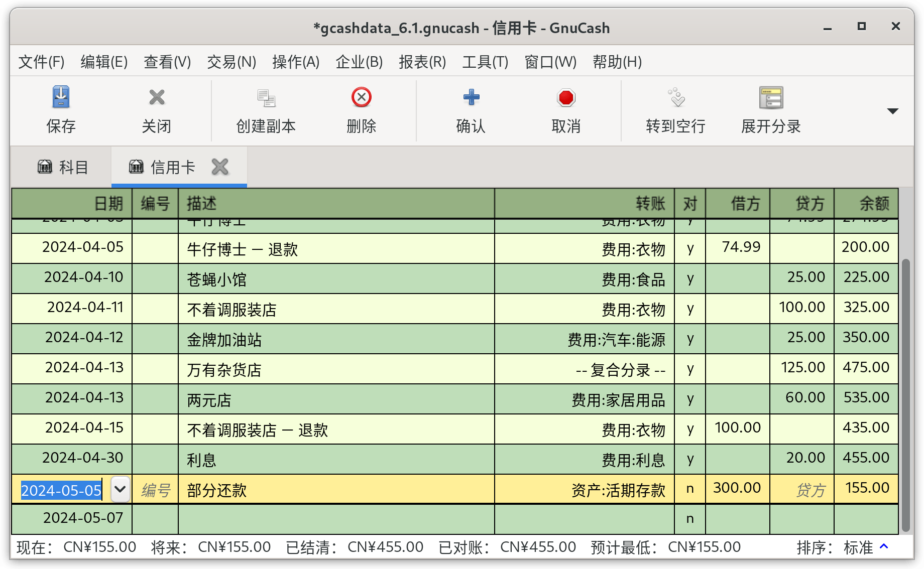924x569 pixels.
Task: Click the 确认 enter transaction icon
Action: 471,97
